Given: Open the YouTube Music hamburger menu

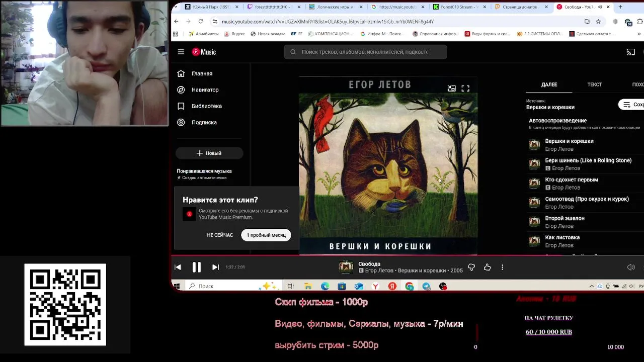Looking at the screenshot, I should (181, 52).
